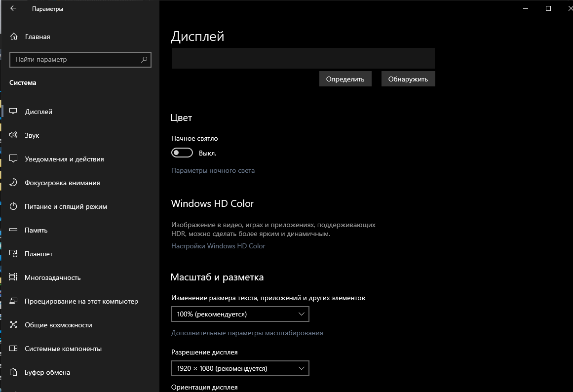Viewport: 573px width, 392px height.
Task: Click the Проецирование на этот компьютер icon
Action: pyautogui.click(x=13, y=301)
